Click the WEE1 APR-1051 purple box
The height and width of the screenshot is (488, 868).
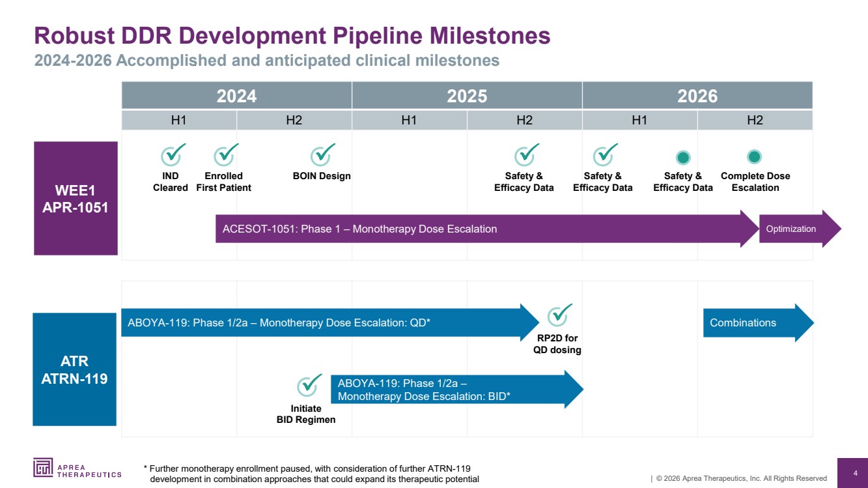pos(76,198)
